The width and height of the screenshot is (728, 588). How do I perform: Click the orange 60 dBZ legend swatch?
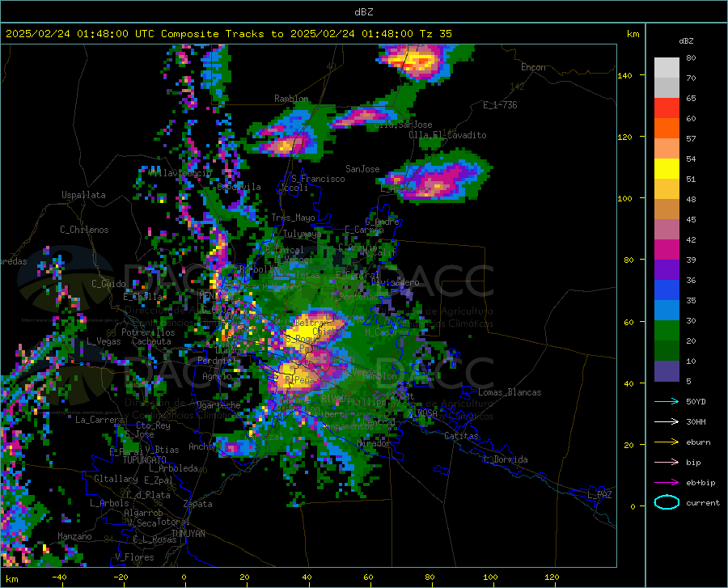(x=667, y=128)
